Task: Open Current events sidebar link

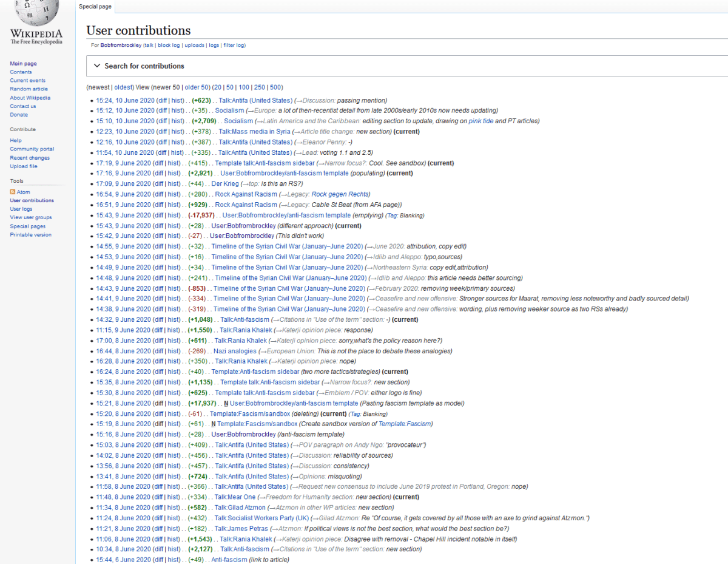Action: coord(27,80)
